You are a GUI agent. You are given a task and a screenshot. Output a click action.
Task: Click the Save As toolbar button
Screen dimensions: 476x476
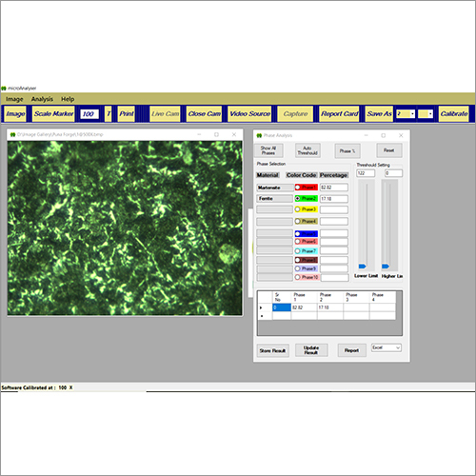(x=379, y=114)
